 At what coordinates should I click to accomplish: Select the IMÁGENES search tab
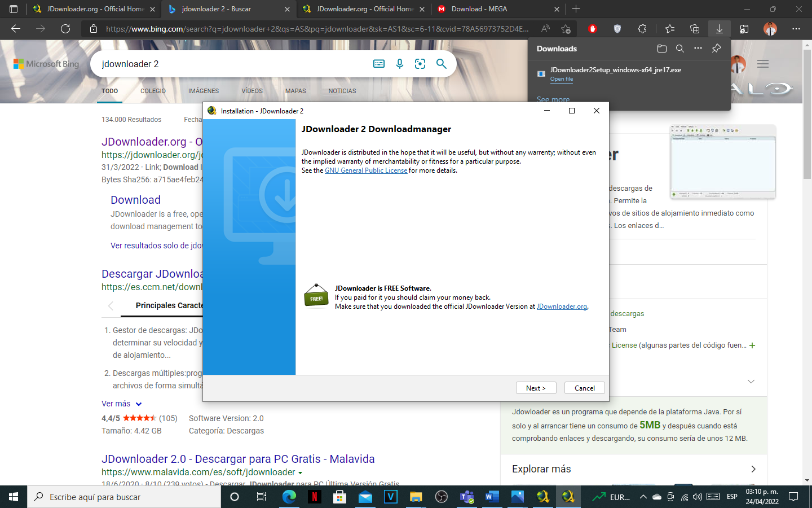204,91
